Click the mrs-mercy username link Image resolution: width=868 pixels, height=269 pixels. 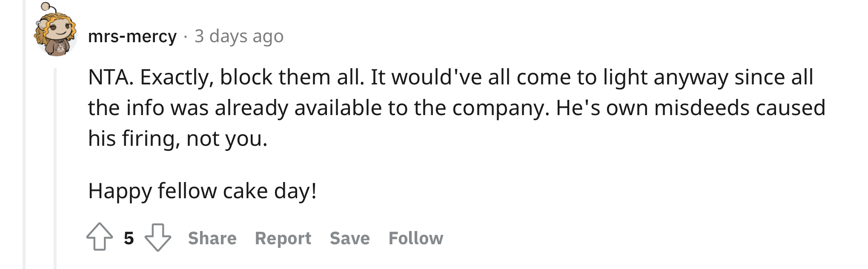pyautogui.click(x=132, y=36)
